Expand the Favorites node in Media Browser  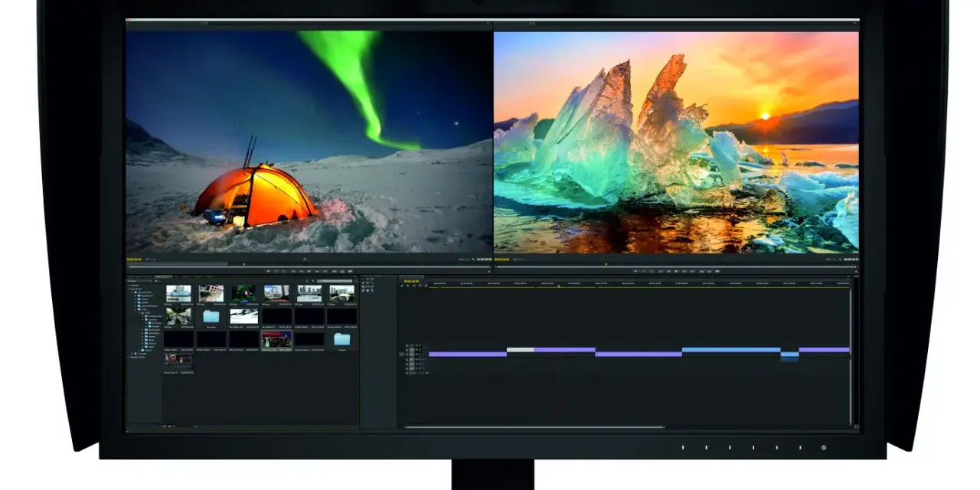(129, 286)
